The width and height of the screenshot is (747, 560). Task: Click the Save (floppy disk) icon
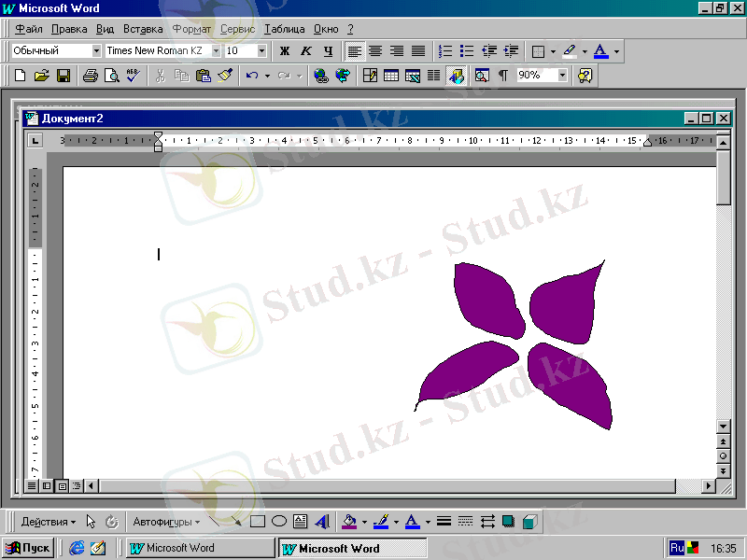pyautogui.click(x=63, y=76)
